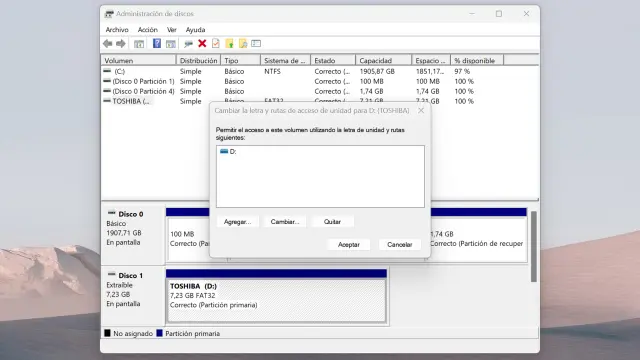Click the red X delete icon
This screenshot has height=360, width=640.
[x=202, y=43]
